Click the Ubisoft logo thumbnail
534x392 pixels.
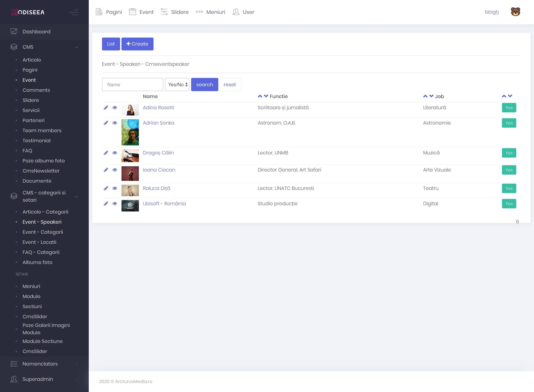pos(130,206)
